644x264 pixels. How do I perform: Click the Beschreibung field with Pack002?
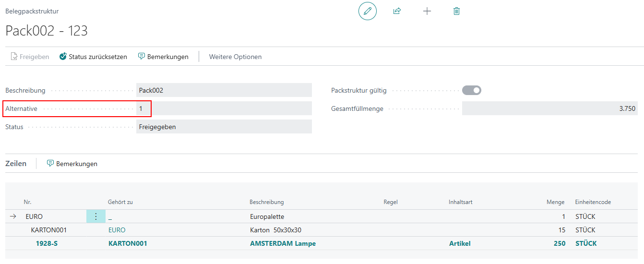point(224,90)
